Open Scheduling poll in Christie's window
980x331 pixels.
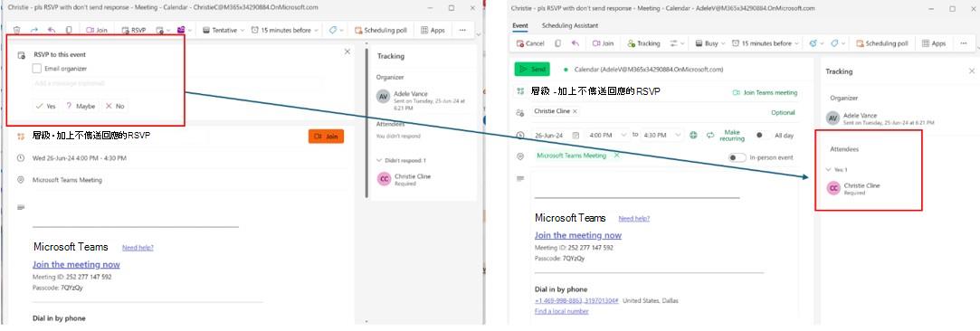380,30
